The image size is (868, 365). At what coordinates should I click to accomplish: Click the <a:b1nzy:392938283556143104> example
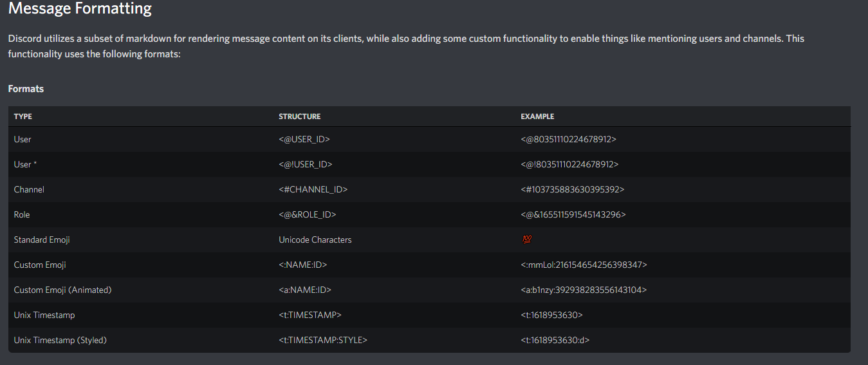pos(584,290)
